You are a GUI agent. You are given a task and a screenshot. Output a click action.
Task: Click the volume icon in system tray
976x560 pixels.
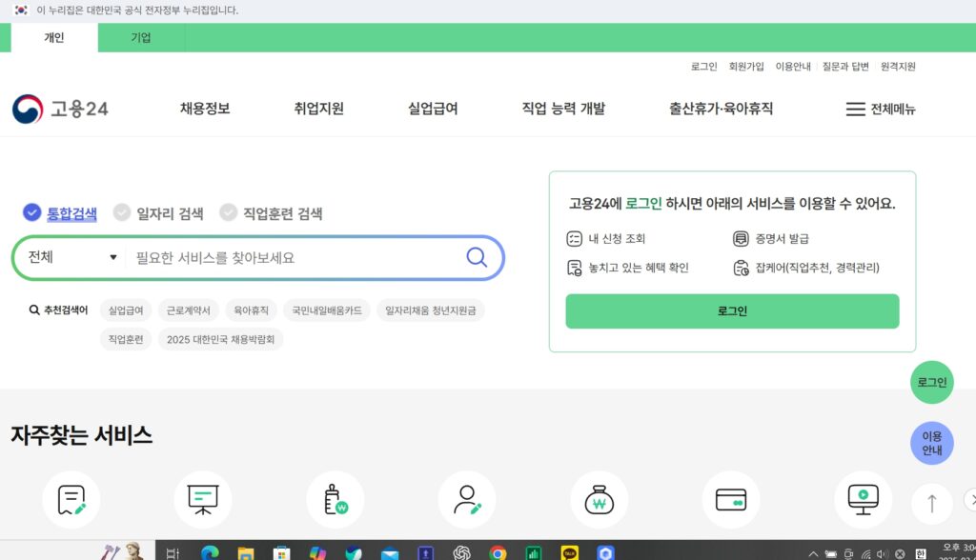point(883,553)
